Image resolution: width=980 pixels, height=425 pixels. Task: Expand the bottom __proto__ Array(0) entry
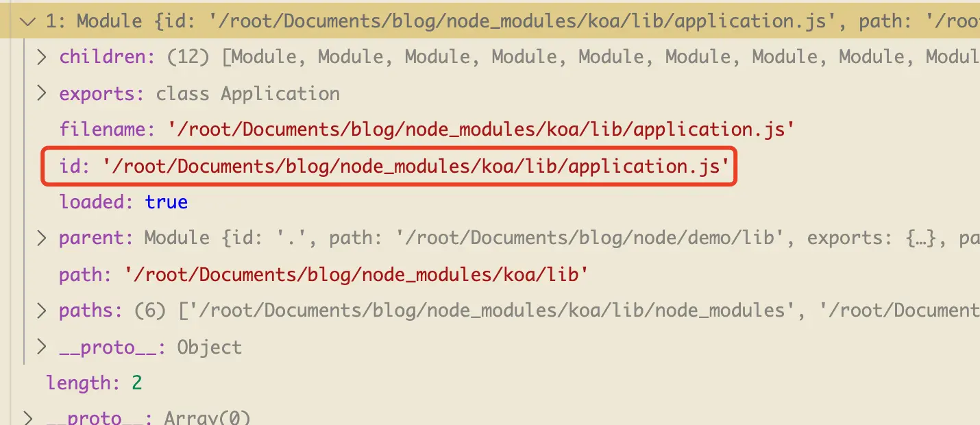click(27, 416)
